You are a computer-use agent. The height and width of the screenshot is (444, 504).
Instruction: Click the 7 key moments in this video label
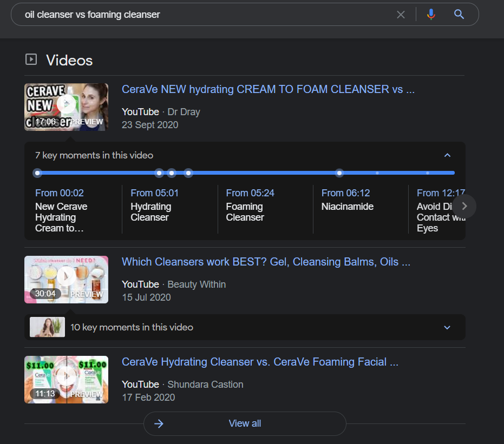(x=94, y=155)
